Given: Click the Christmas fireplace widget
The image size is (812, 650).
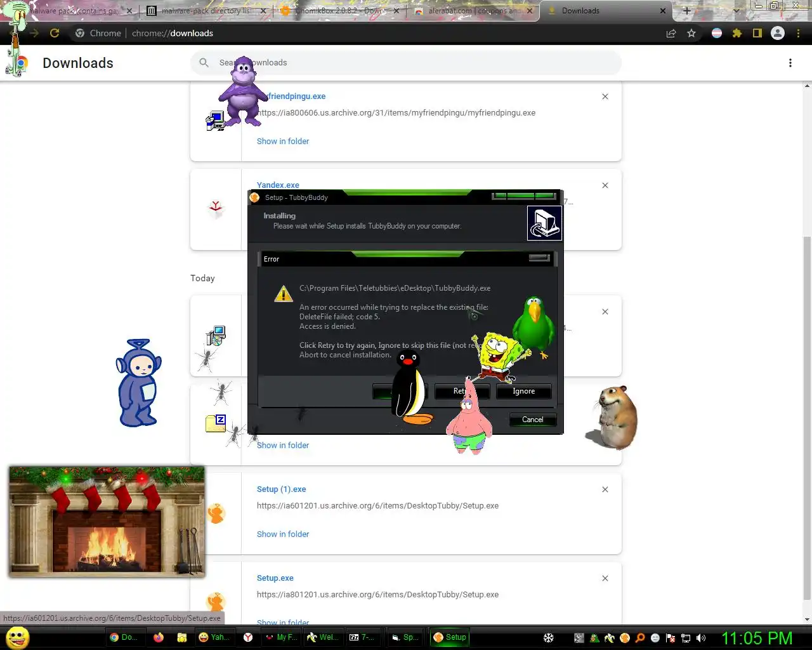Looking at the screenshot, I should (107, 522).
